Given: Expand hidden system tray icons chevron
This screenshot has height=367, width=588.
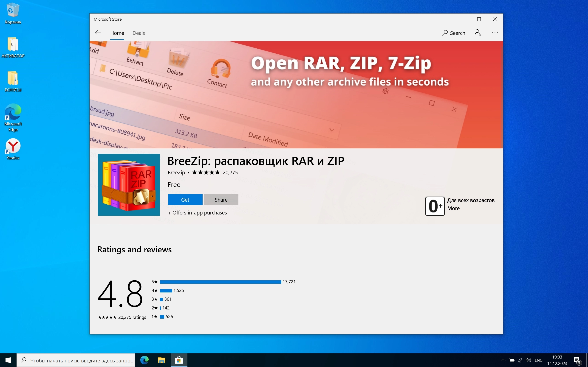Looking at the screenshot, I should (x=503, y=360).
